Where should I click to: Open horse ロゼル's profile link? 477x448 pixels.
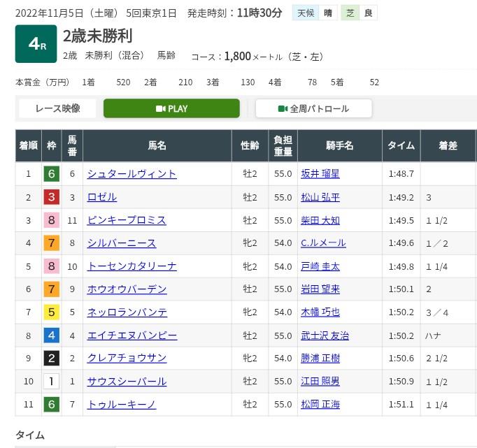[x=101, y=197]
